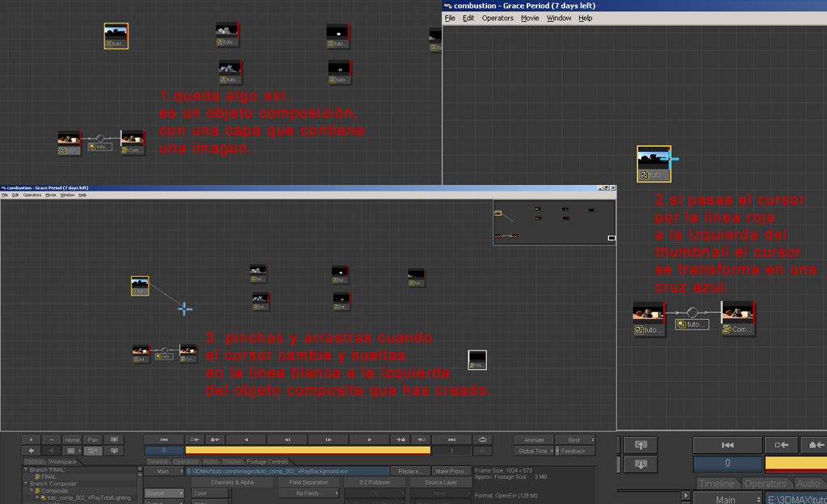Screen dimensions: 827x504
Task: Click the play forward button in lower window
Action: (369, 439)
